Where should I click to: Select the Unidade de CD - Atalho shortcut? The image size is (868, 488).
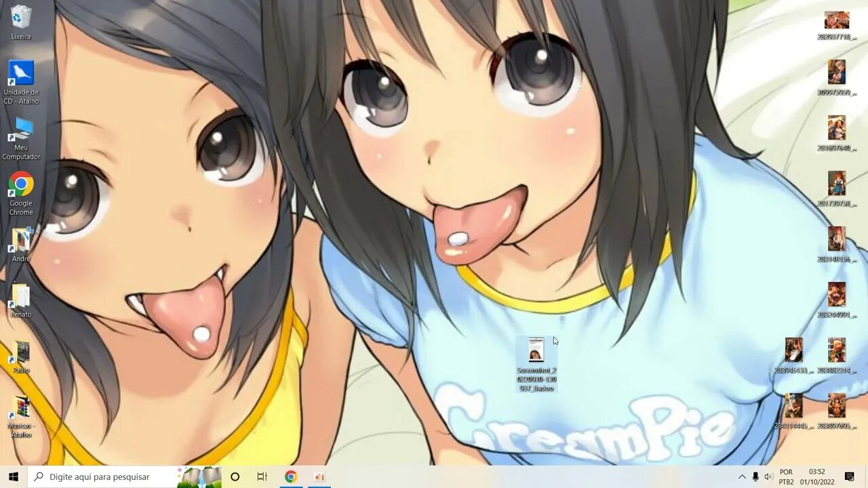pos(21,83)
